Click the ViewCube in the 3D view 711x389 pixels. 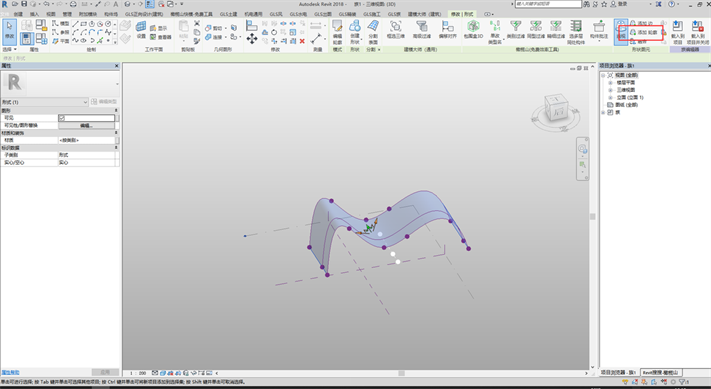555,108
